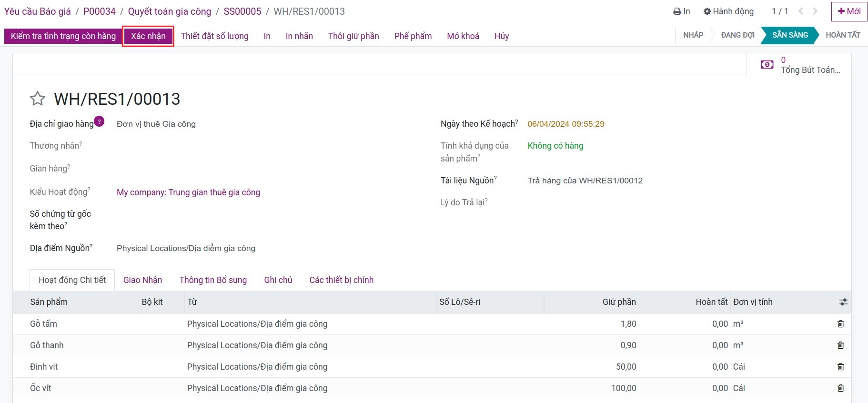The height and width of the screenshot is (403, 868).
Task: Click the help icon next to Địa chỉ giao hàng
Action: pyautogui.click(x=99, y=121)
